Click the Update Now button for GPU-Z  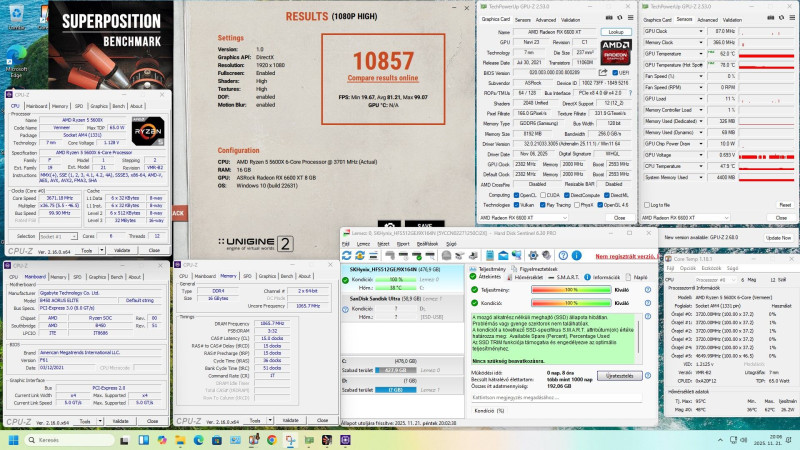click(x=779, y=238)
